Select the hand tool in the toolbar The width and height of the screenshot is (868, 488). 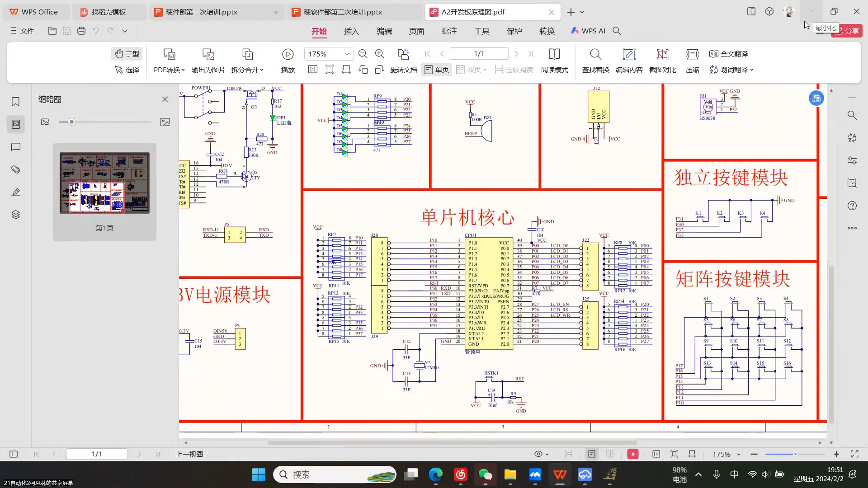pyautogui.click(x=127, y=53)
